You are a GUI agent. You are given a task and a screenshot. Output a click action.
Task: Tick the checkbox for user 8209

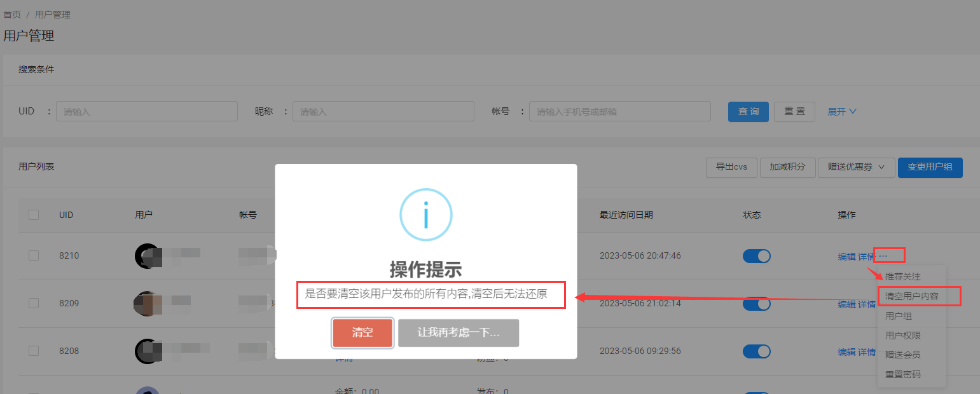[x=34, y=303]
